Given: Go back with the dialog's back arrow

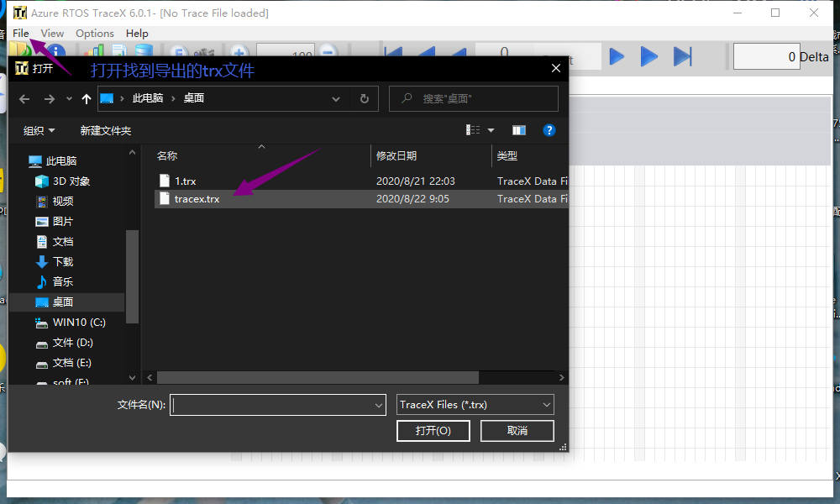Looking at the screenshot, I should 24,98.
